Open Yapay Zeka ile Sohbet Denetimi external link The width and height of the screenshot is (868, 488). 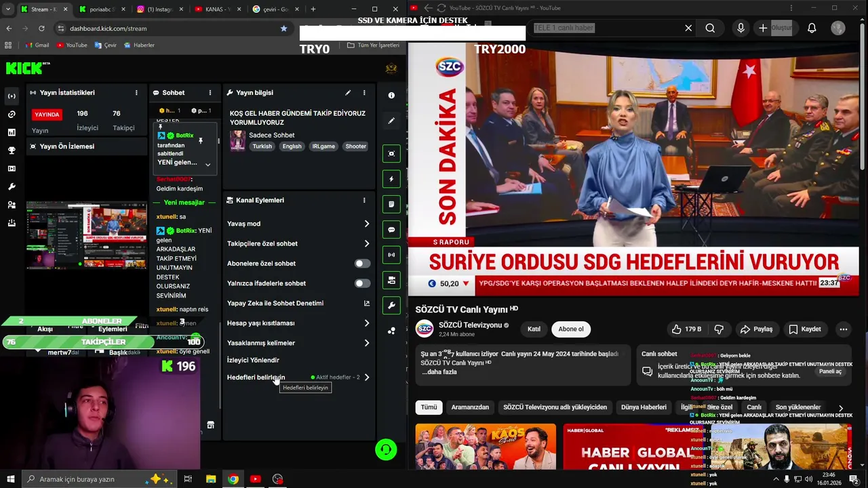click(367, 304)
